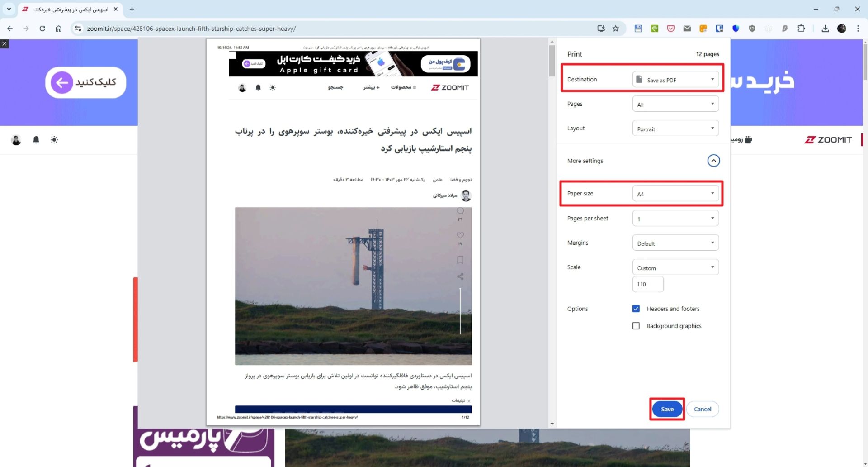Bookmark this page with the star icon
Image resolution: width=868 pixels, height=467 pixels.
616,29
